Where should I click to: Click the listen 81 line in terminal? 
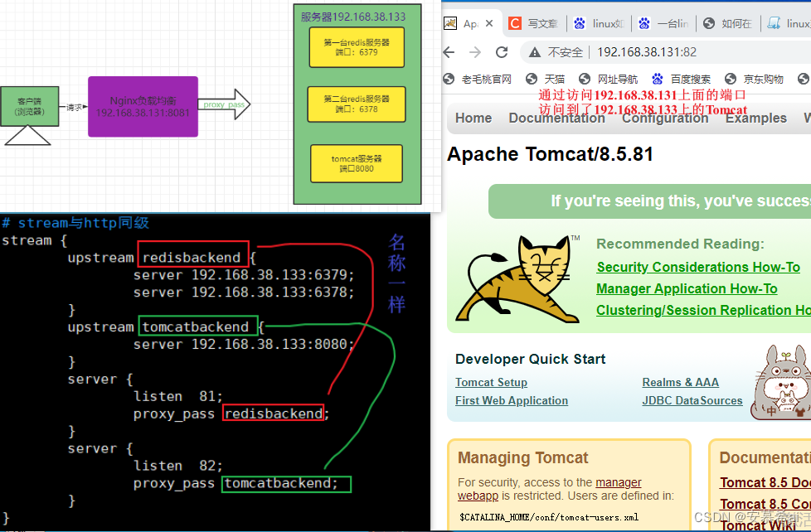point(178,397)
